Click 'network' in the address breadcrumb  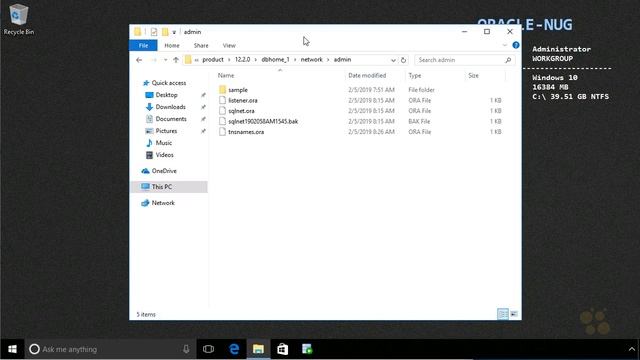coord(311,60)
